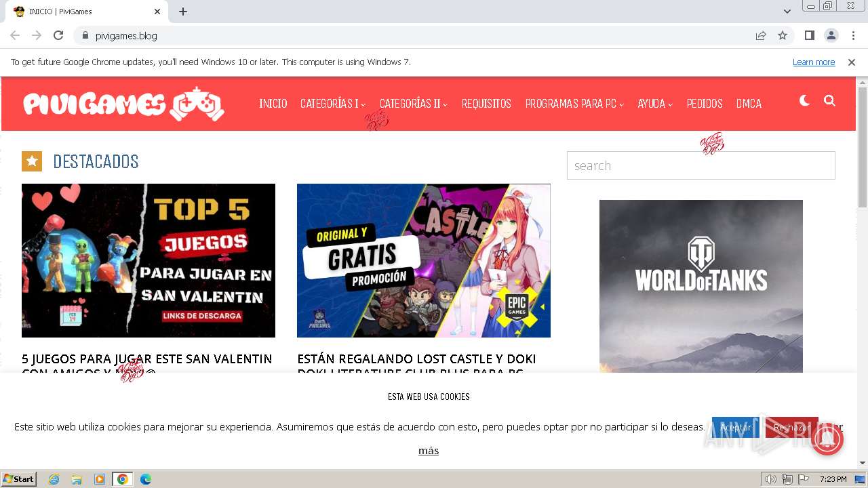
Task: Open 5 Juegos San Valentin article title
Action: (147, 365)
